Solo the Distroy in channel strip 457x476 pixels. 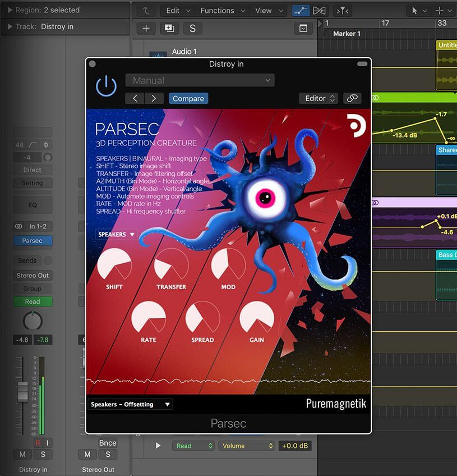pyautogui.click(x=43, y=454)
